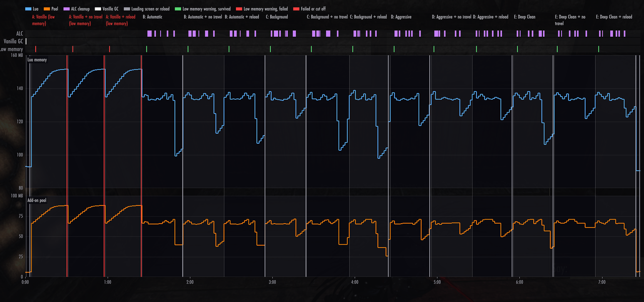Click red low-memory marker below 'A: Vanilla (low memory)'
This screenshot has height=302, width=644.
click(36, 49)
